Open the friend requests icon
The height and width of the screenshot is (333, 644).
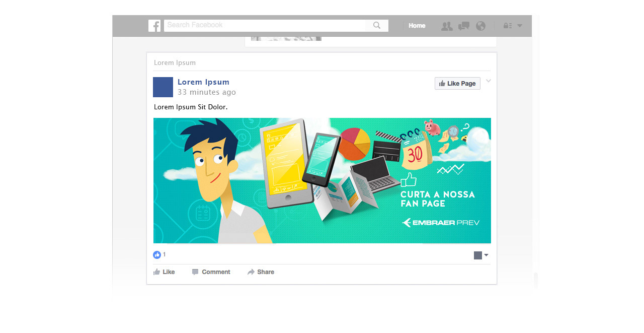tap(447, 26)
